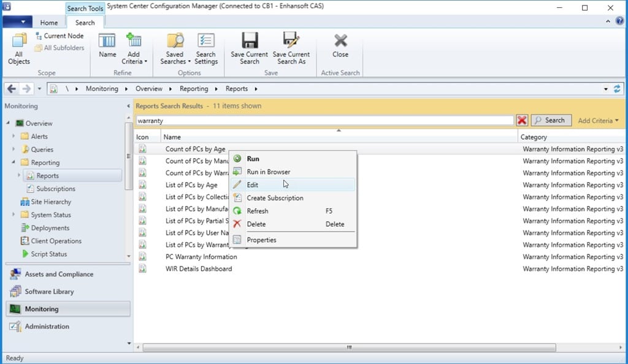Click the navigation tree vertical scrollbar

coord(129,156)
